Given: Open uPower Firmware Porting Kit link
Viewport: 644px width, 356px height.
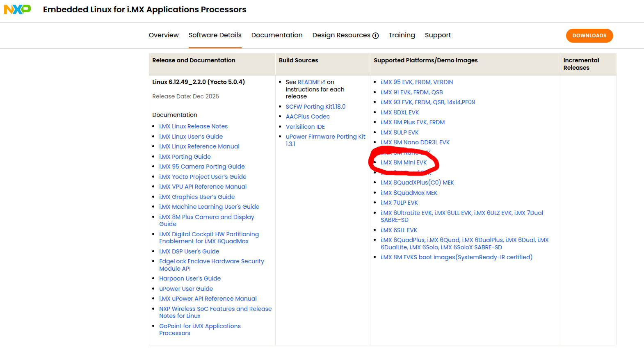Looking at the screenshot, I should coord(325,137).
